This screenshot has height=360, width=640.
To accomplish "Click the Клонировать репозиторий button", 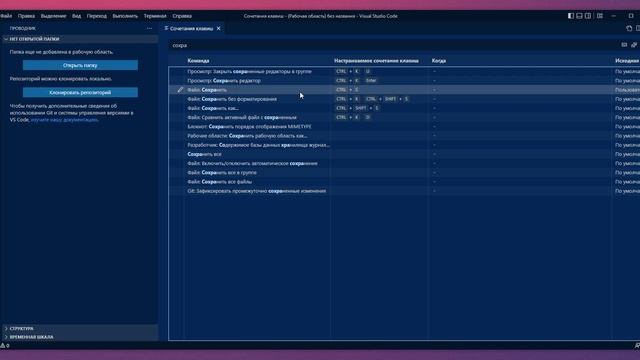I will click(x=80, y=93).
